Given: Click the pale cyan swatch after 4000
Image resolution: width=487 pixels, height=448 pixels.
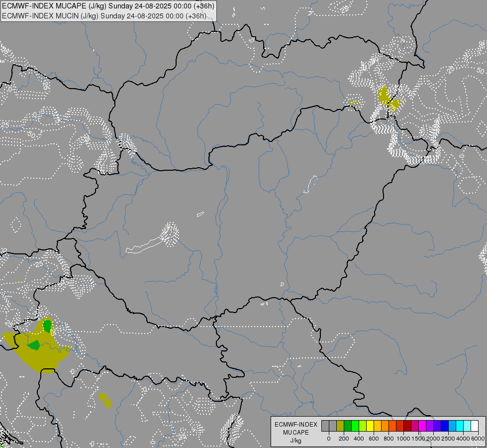Looking at the screenshot, I should click(467, 426).
